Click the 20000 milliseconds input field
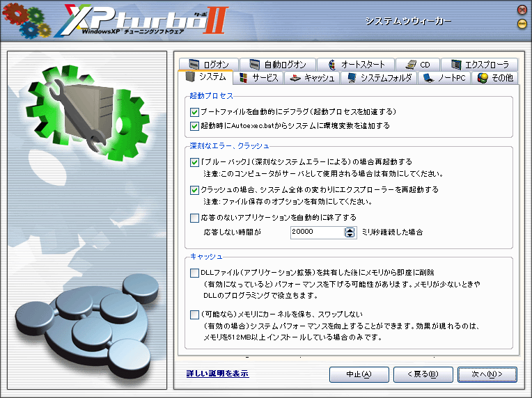Image resolution: width=532 pixels, height=398 pixels. coord(318,232)
